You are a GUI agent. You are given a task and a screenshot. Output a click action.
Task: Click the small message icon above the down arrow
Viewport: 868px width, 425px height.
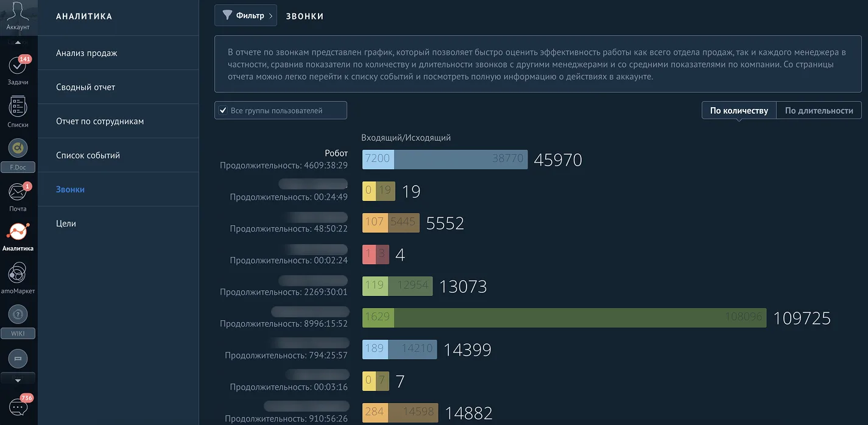pos(18,359)
